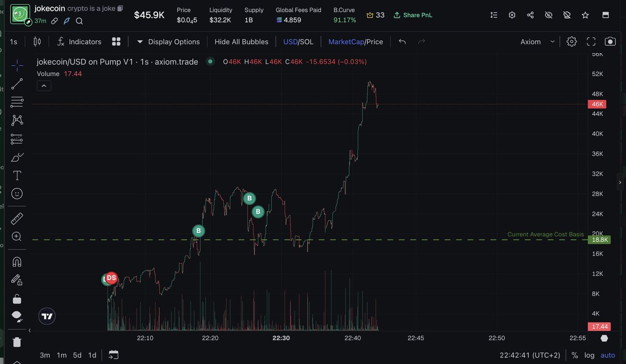
Task: Undo the last chart action
Action: (x=402, y=42)
